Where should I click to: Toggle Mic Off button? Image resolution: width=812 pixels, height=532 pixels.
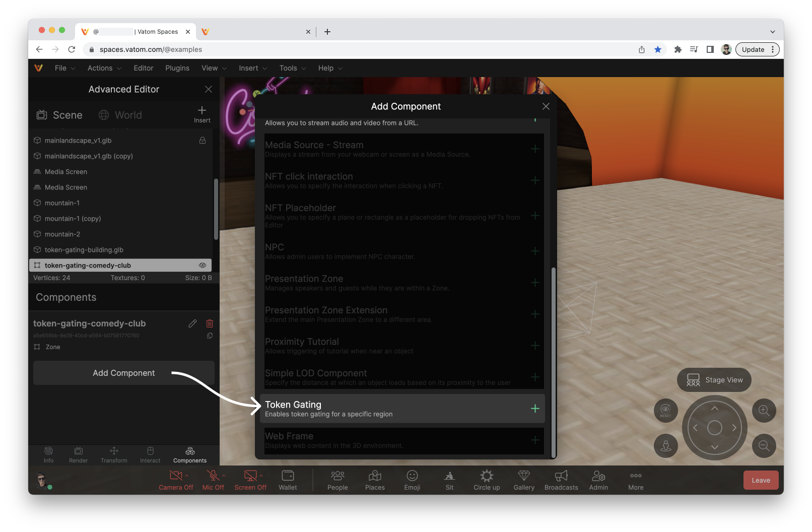pyautogui.click(x=213, y=480)
